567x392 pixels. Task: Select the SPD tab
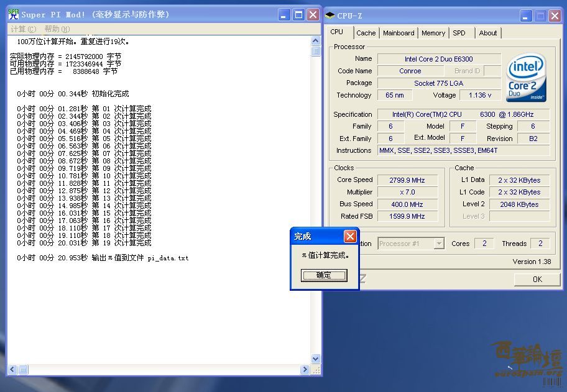point(459,33)
